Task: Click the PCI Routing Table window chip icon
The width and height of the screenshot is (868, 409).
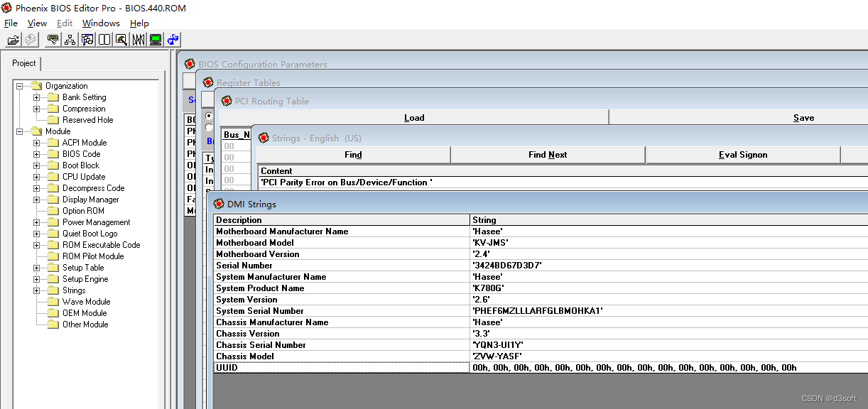Action: [x=227, y=101]
